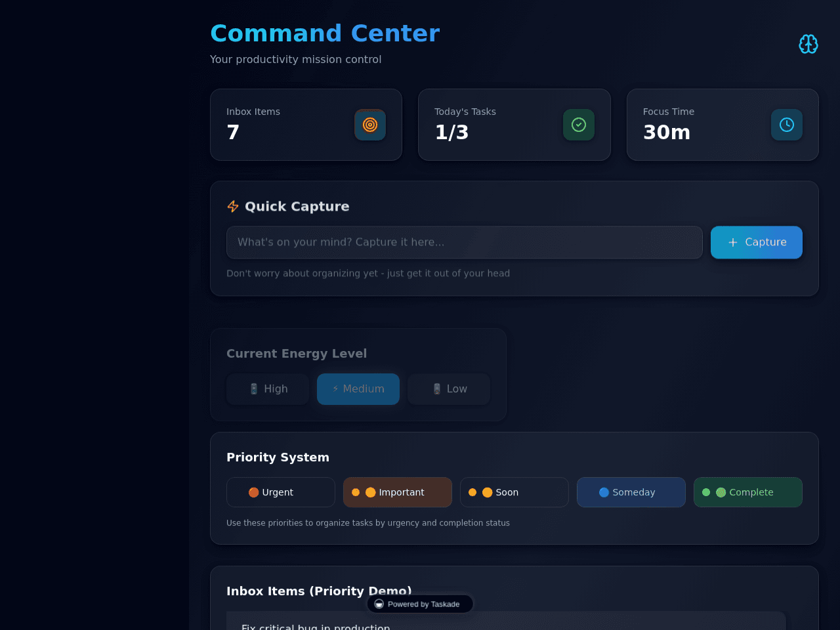Click 'Your productivity mission control' subtitle

tap(295, 59)
